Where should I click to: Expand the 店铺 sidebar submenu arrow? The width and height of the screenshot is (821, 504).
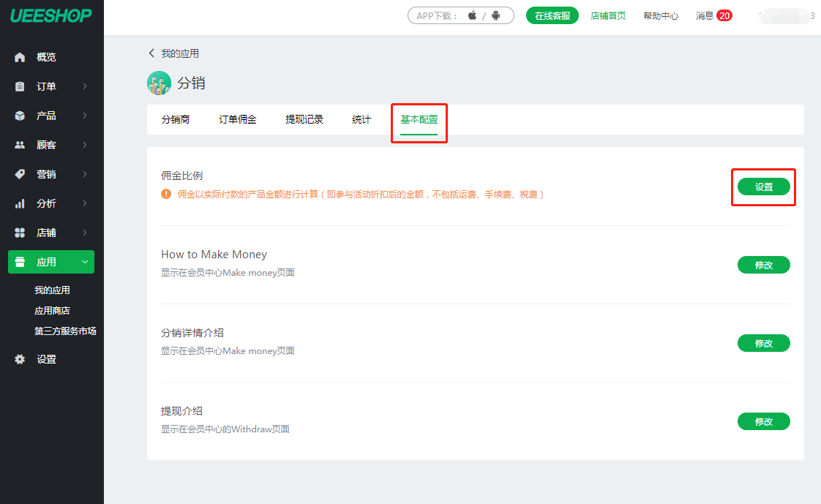pos(85,233)
